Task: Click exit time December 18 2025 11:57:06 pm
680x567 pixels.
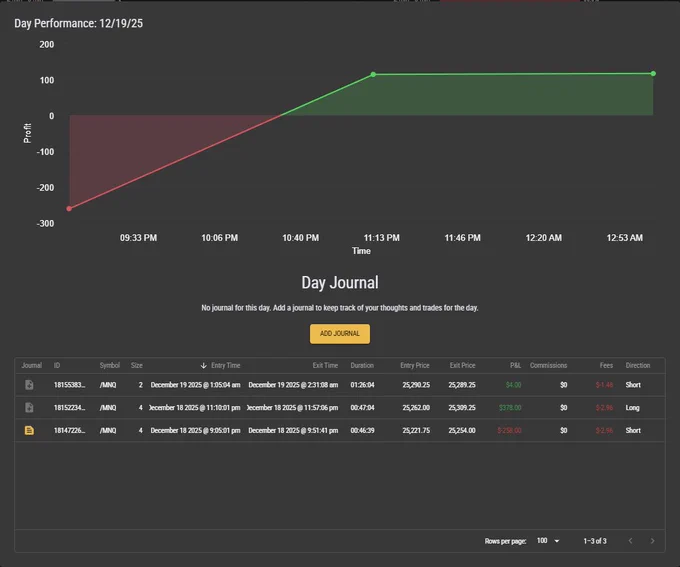Action: click(292, 407)
